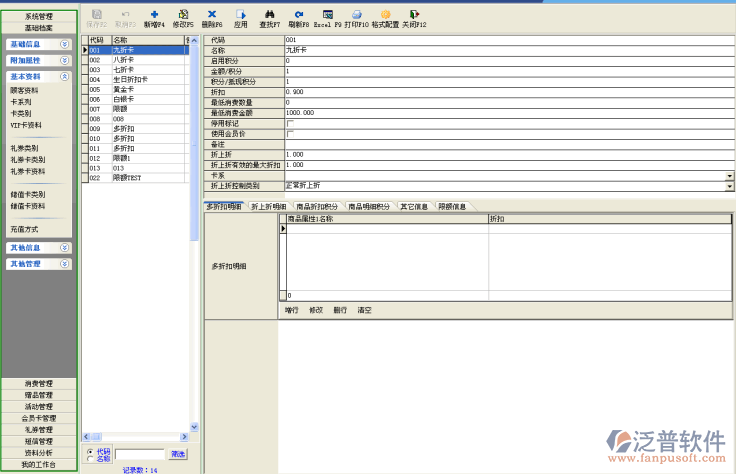Open 顾客资料 in the sidebar
The height and width of the screenshot is (474, 736).
pos(25,91)
